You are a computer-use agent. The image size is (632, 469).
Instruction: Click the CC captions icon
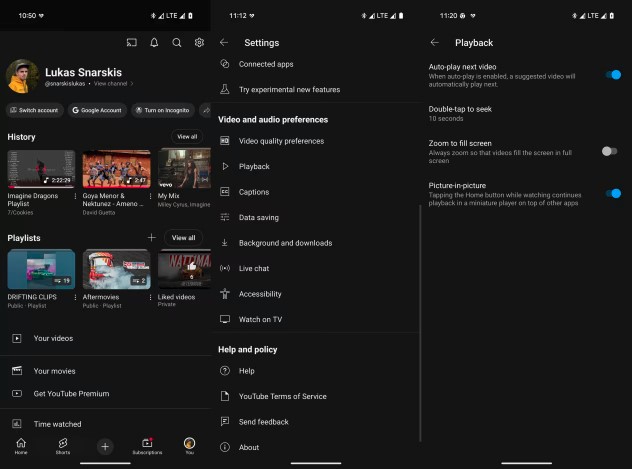[225, 192]
